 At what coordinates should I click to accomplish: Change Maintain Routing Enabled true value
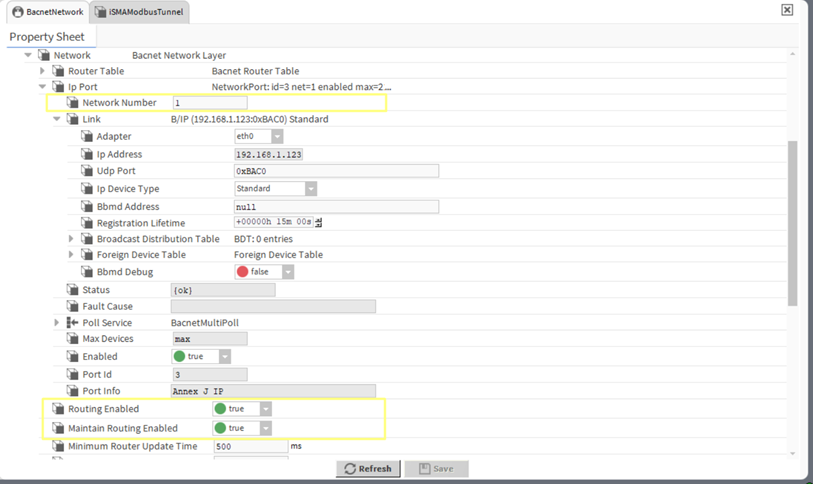click(x=265, y=428)
